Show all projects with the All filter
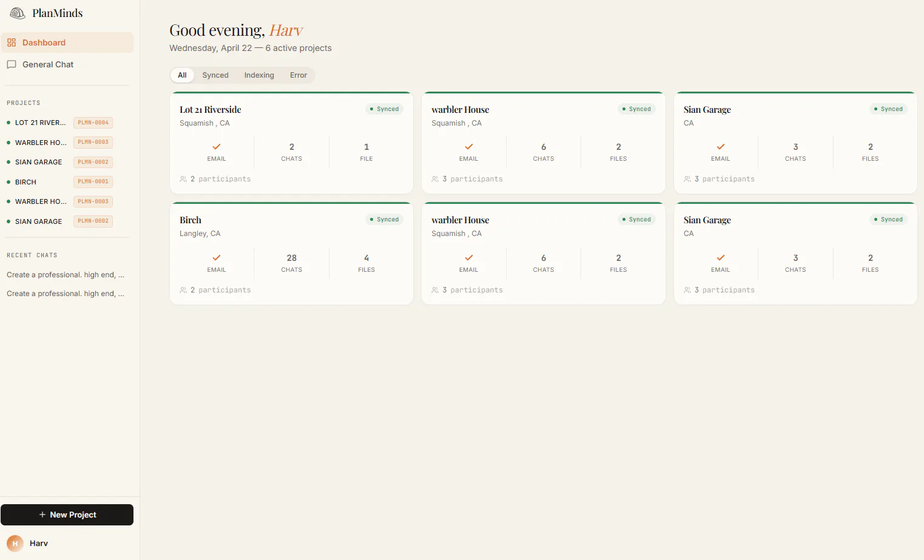Image resolution: width=924 pixels, height=560 pixels. coord(182,75)
